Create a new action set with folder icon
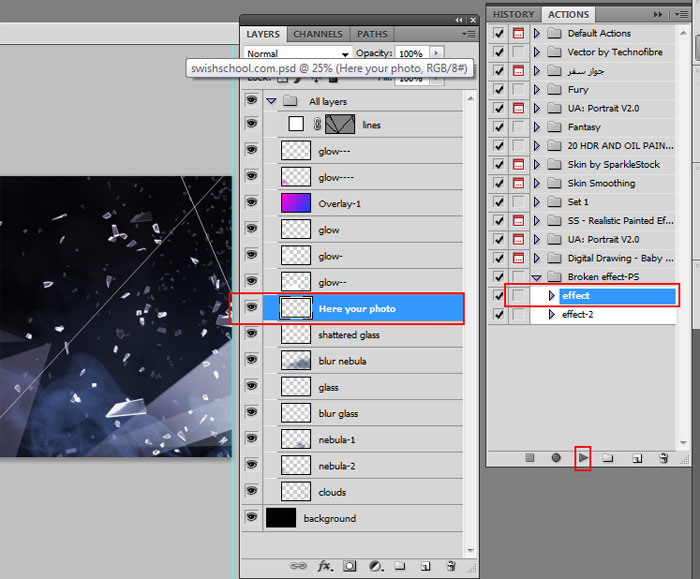The width and height of the screenshot is (700, 579). pos(608,458)
